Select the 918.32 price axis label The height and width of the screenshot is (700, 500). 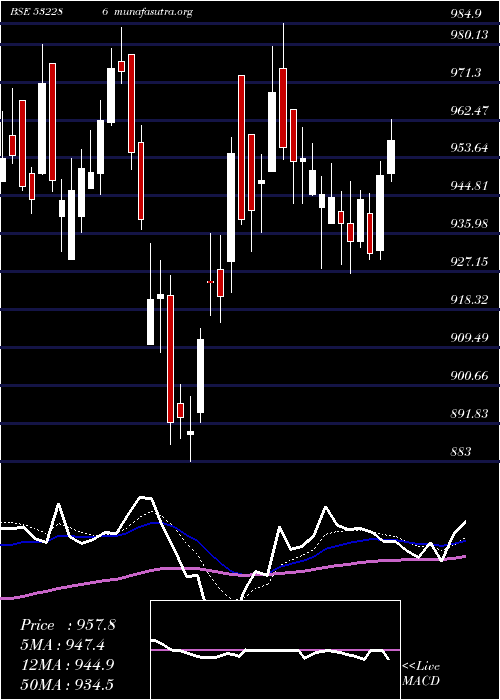(469, 300)
